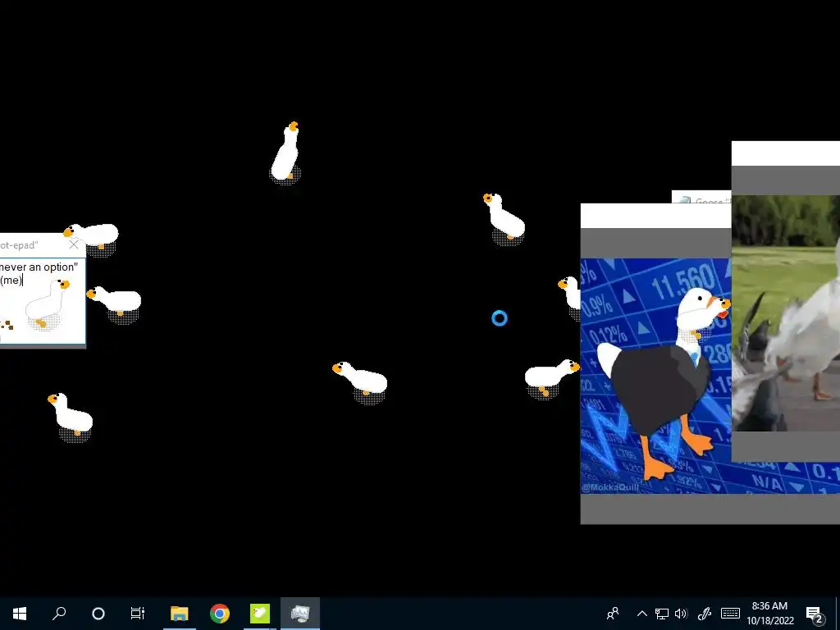Open touch keyboard tray icon
Image resolution: width=840 pixels, height=630 pixels.
[730, 614]
